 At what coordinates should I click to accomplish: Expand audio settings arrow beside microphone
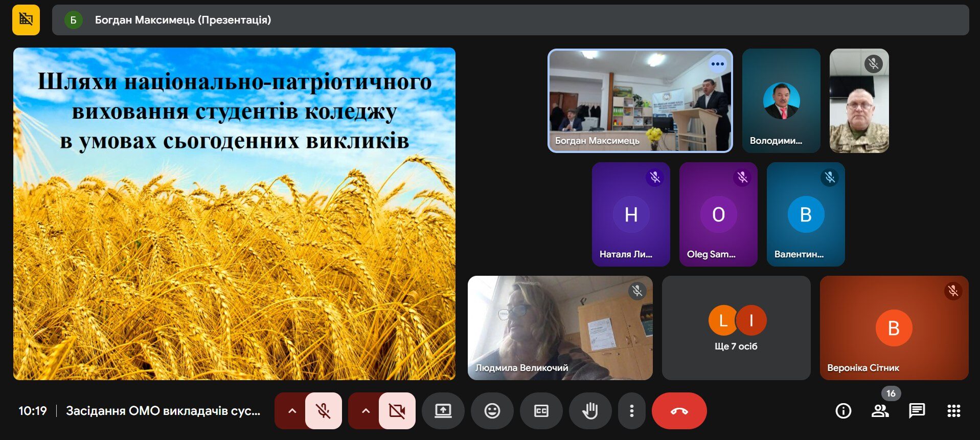pyautogui.click(x=292, y=411)
